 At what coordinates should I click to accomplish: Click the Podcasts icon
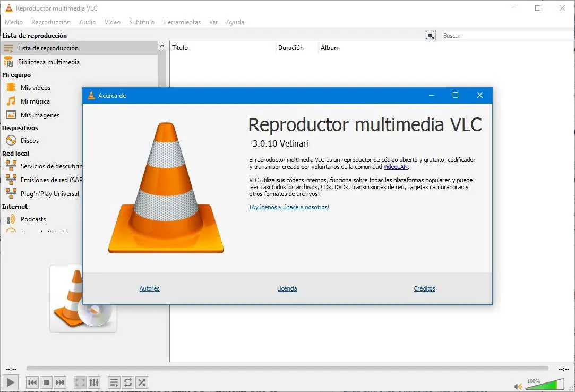[x=11, y=219]
